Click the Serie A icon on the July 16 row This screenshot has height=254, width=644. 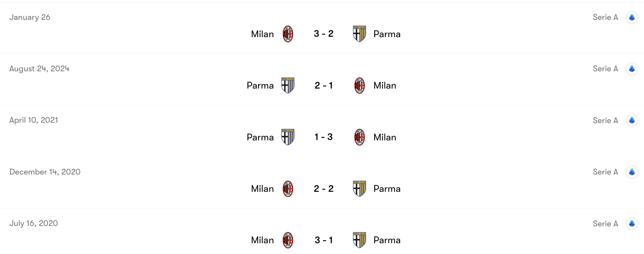632,223
